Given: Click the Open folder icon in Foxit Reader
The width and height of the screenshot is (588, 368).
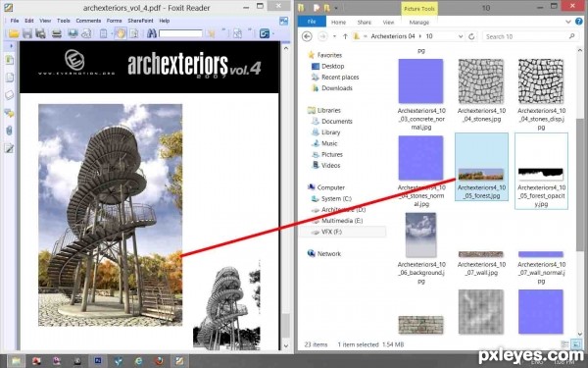Looking at the screenshot, I should 14,33.
